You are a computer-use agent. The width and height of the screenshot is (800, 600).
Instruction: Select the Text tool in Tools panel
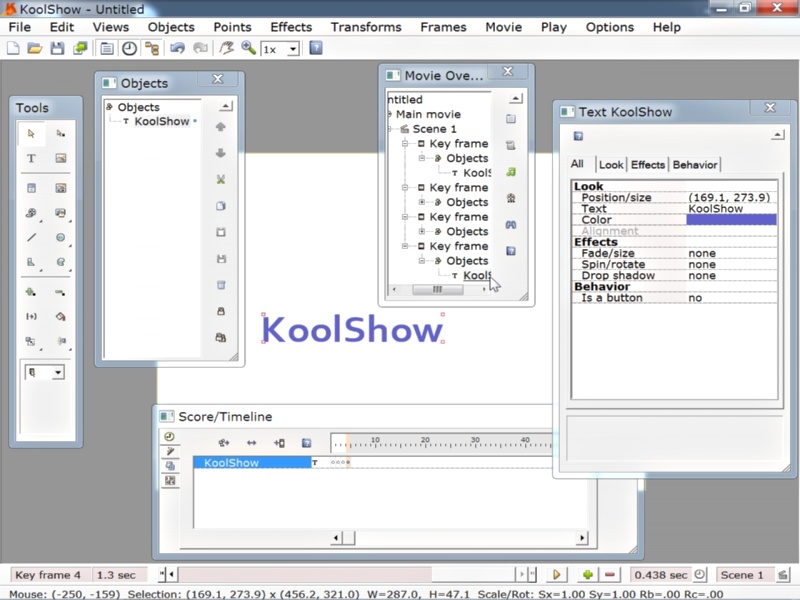31,158
